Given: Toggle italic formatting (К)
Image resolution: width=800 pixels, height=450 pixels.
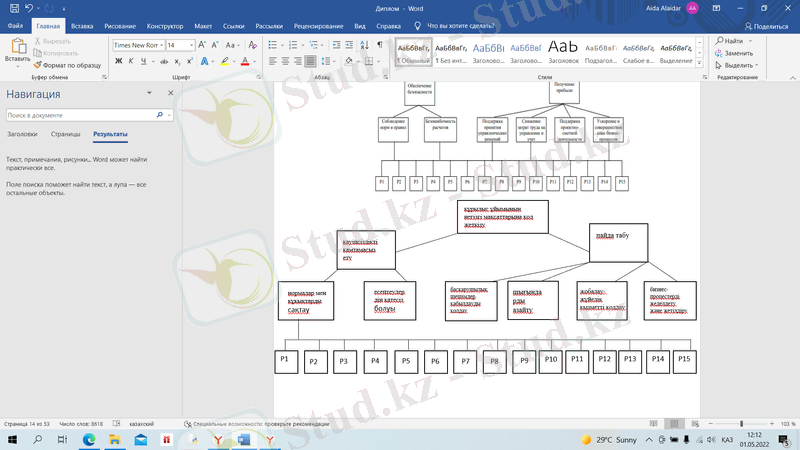Looking at the screenshot, I should coord(131,61).
